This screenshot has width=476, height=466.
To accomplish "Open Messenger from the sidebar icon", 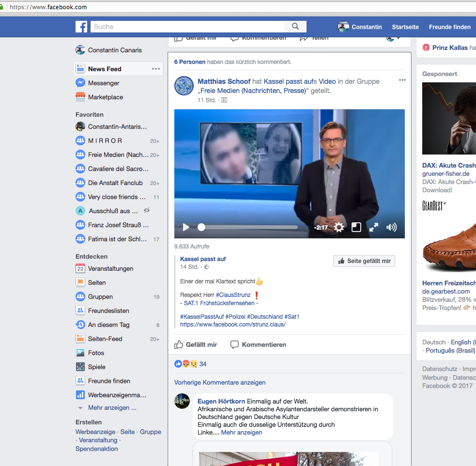I will pos(80,83).
